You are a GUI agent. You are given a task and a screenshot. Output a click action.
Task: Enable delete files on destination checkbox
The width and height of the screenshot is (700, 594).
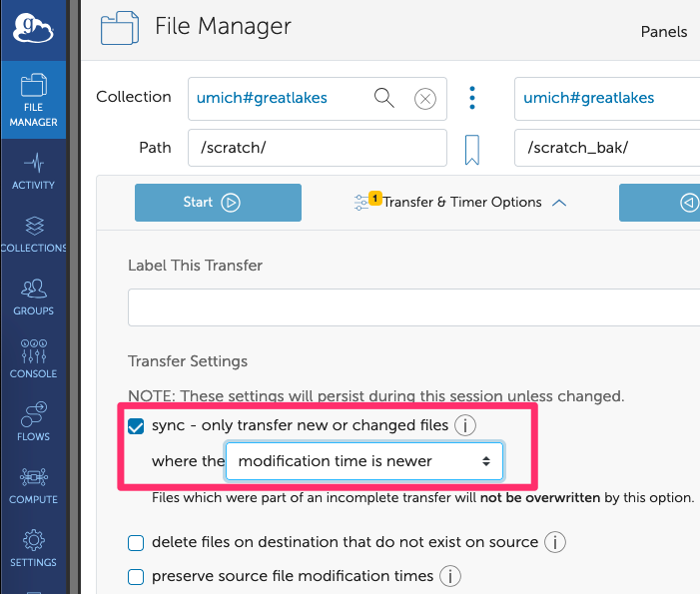coord(136,543)
